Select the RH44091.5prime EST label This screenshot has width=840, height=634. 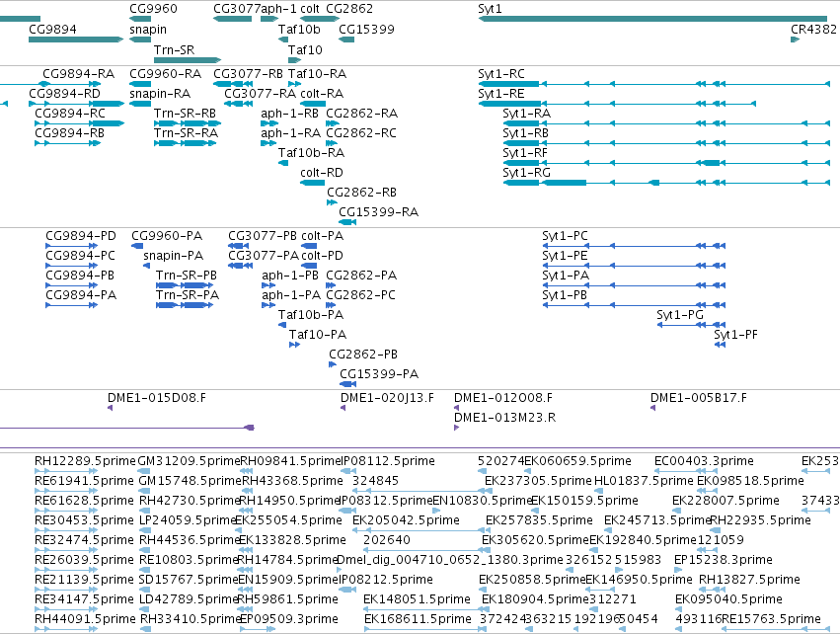pyautogui.click(x=85, y=619)
